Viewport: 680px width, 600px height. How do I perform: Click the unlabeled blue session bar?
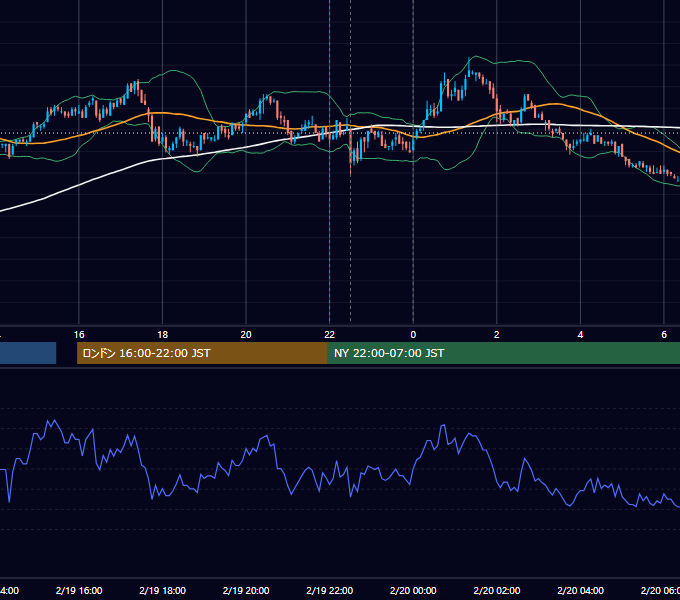click(x=28, y=353)
